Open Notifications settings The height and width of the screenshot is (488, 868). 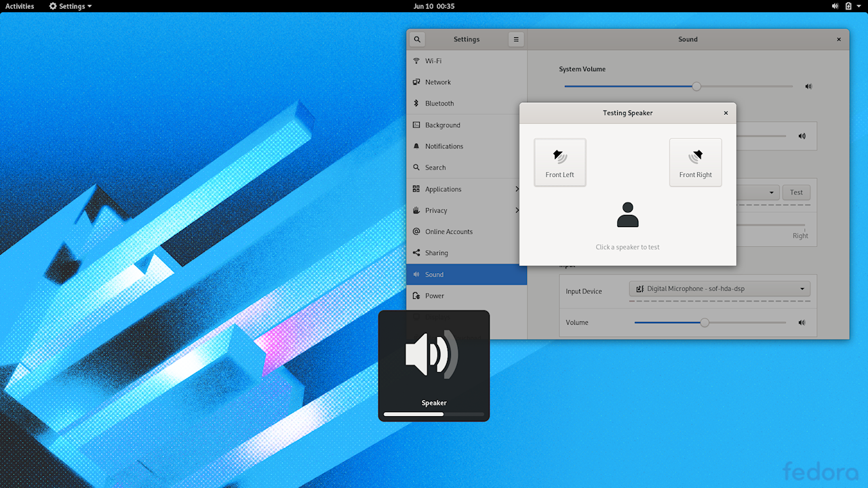[x=467, y=146]
